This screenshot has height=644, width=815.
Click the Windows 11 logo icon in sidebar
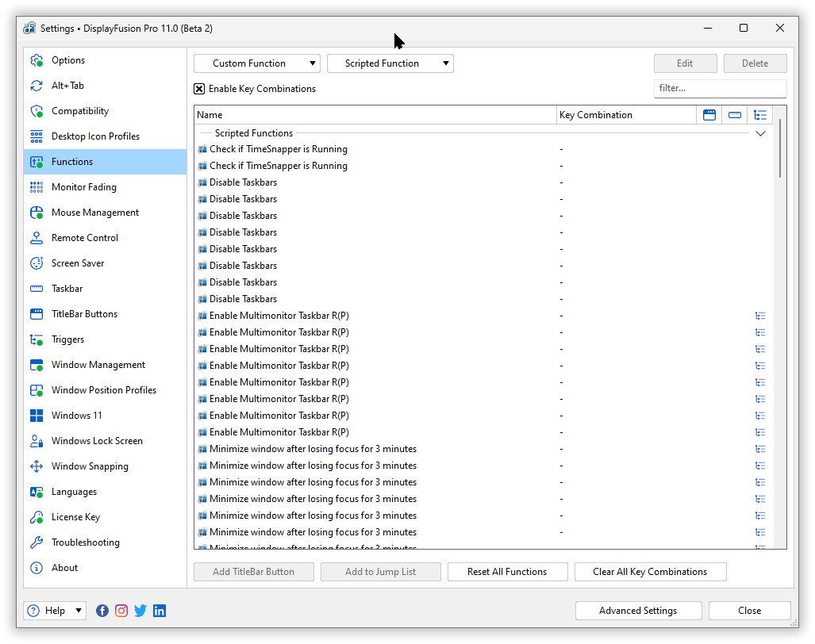pyautogui.click(x=37, y=416)
